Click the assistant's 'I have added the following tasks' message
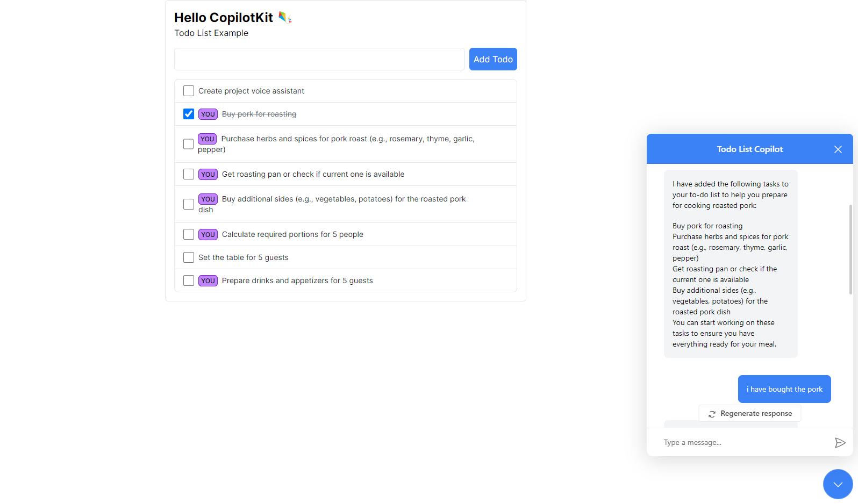Image resolution: width=858 pixels, height=504 pixels. 731,264
